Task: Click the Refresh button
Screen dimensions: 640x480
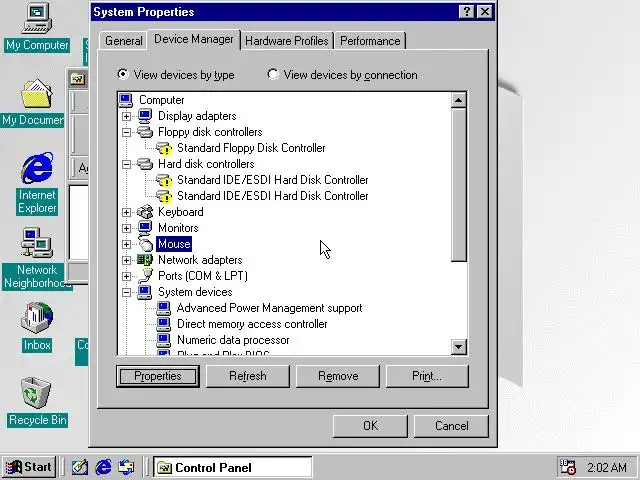Action: tap(248, 376)
